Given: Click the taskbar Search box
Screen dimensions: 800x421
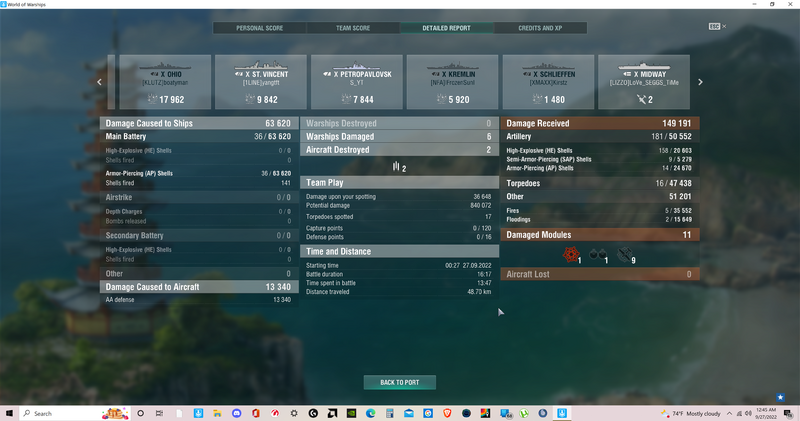Looking at the screenshot, I should tap(74, 413).
